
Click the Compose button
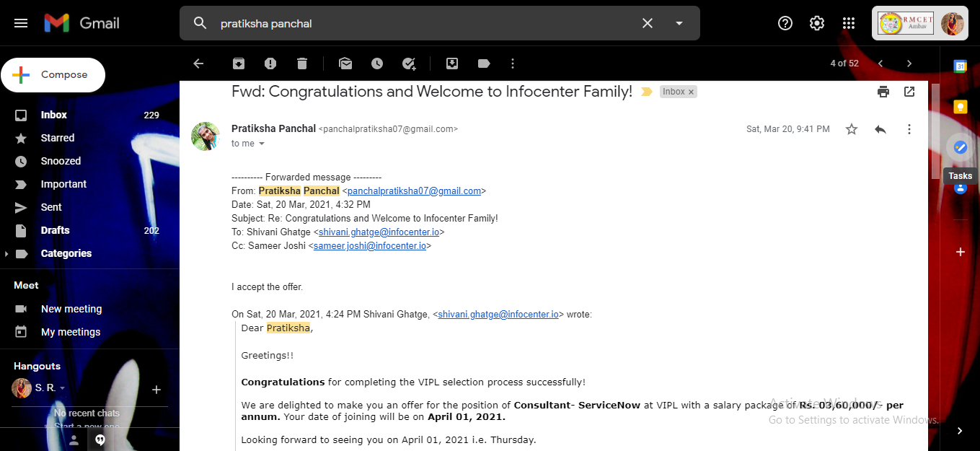coord(53,75)
